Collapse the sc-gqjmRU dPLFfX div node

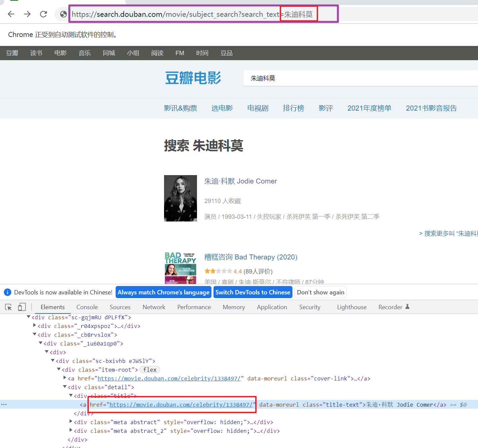pyautogui.click(x=29, y=317)
